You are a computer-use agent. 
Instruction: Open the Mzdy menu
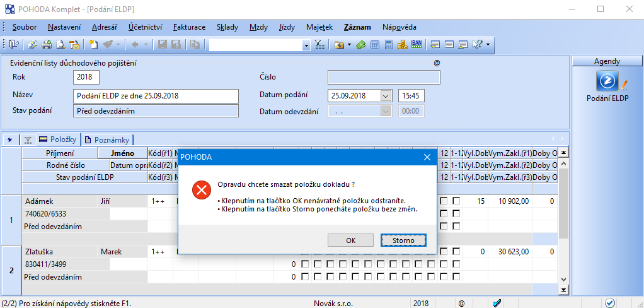click(x=259, y=27)
